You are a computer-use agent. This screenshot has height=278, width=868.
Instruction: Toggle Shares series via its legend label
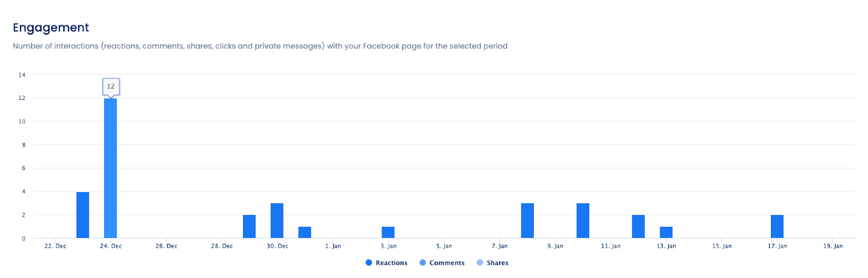click(x=497, y=263)
